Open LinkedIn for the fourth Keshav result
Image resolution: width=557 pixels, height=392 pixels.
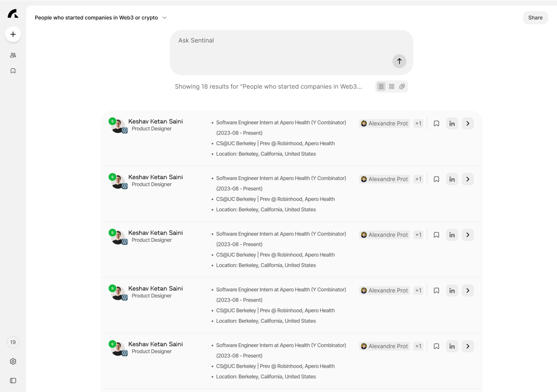452,291
